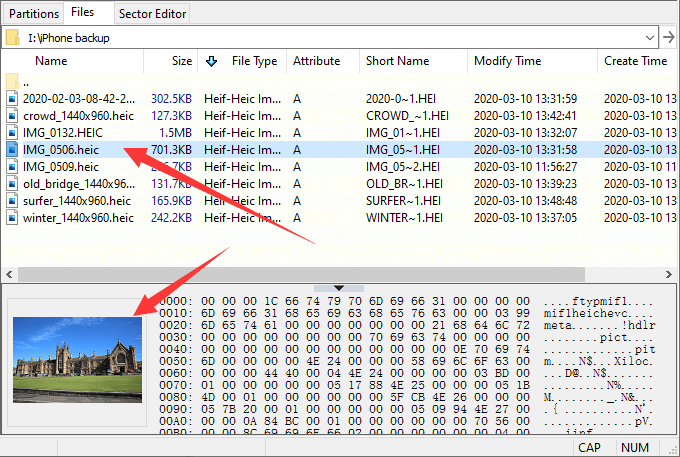680x457 pixels.
Task: Click the CAP indicator in status bar
Action: 589,447
